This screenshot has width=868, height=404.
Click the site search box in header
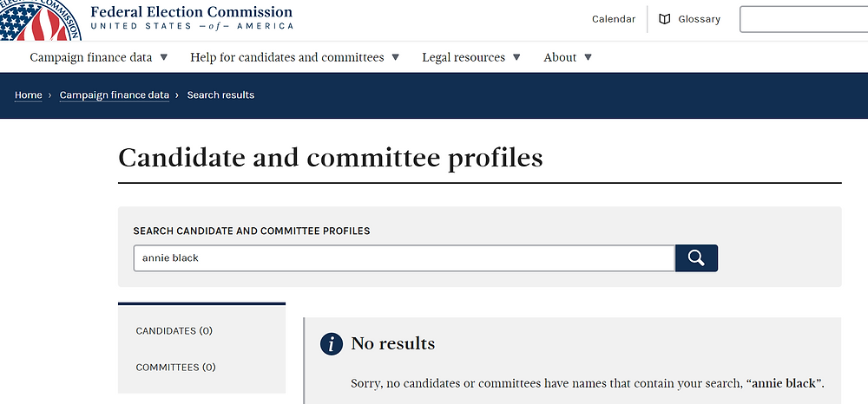804,19
